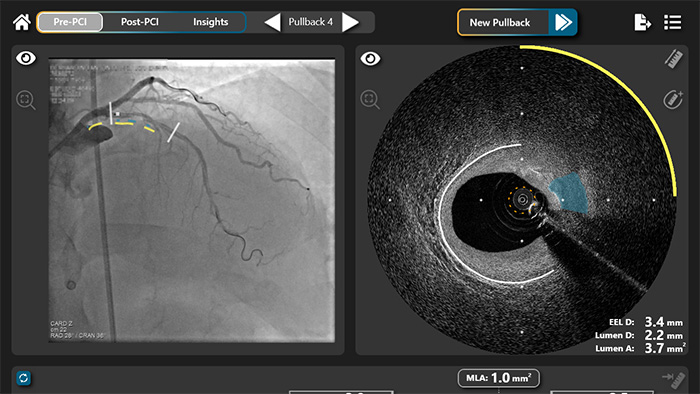The height and width of the screenshot is (394, 700).
Task: Click the Lumen D 2.2 mm value
Action: pos(639,335)
